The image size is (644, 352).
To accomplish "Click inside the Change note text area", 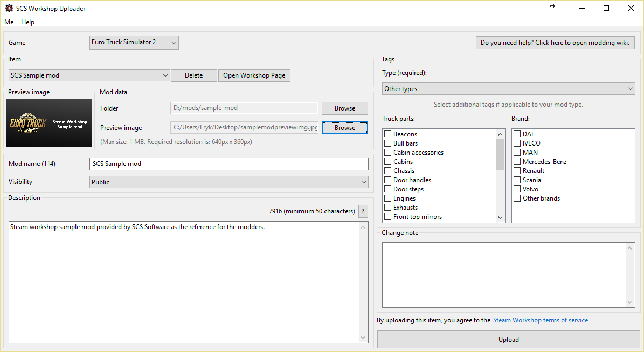I will pyautogui.click(x=504, y=275).
